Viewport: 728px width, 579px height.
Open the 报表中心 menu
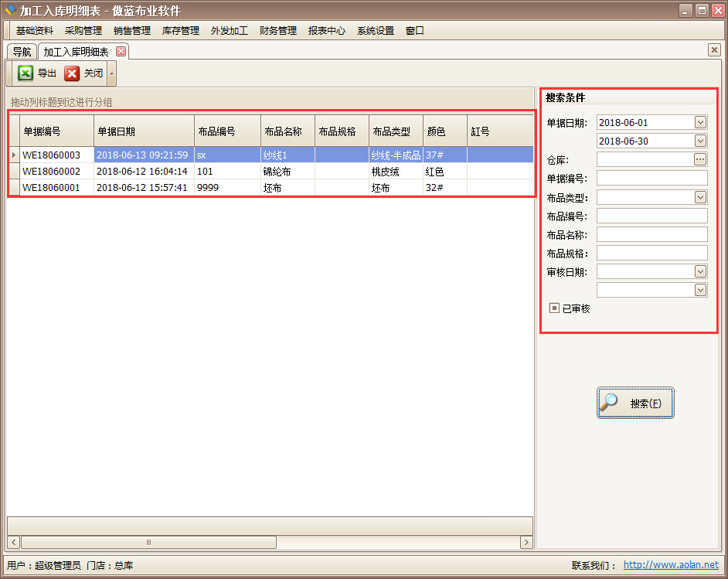click(326, 31)
